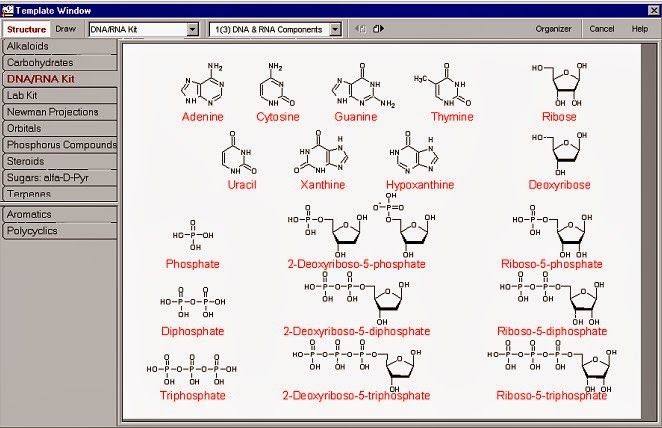This screenshot has width=662, height=428.
Task: Open the DNA & RNA Components page dropdown arrow
Action: point(335,29)
